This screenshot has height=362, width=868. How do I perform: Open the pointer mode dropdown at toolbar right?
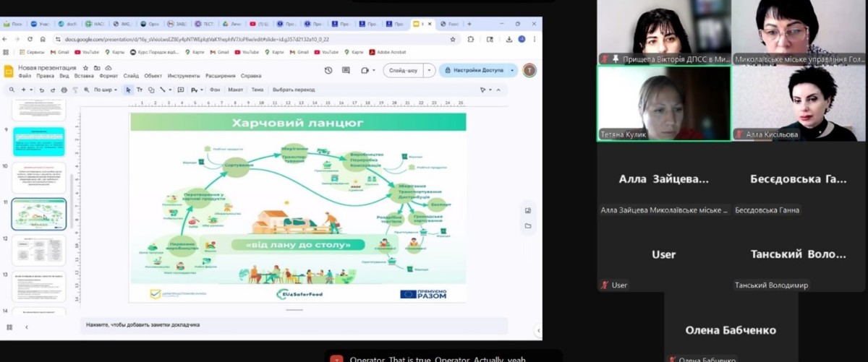pos(490,90)
